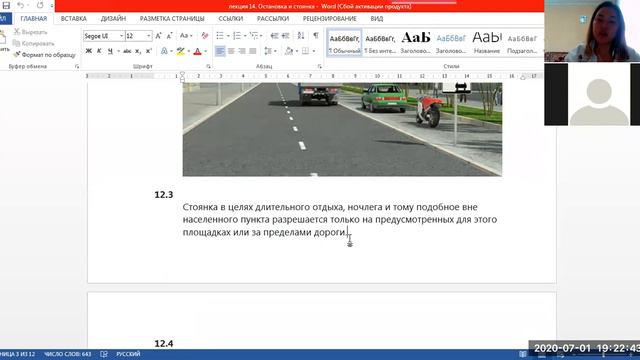
Task: Open the underline style dropdown arrow
Action: [118, 51]
